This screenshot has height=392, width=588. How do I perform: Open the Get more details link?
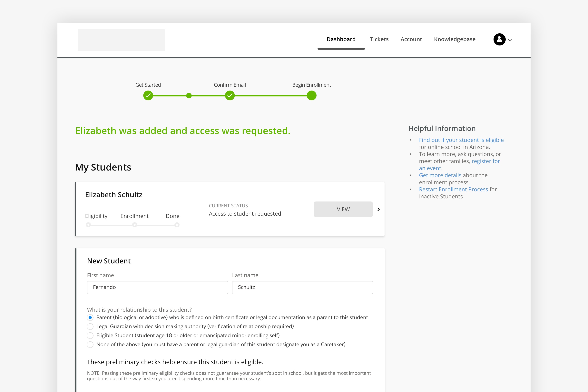pos(440,175)
